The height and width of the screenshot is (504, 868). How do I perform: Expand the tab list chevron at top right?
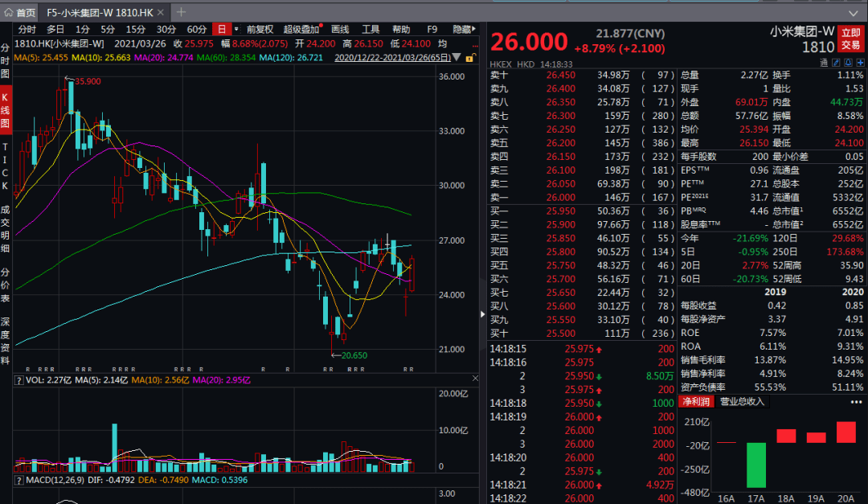pos(853,13)
